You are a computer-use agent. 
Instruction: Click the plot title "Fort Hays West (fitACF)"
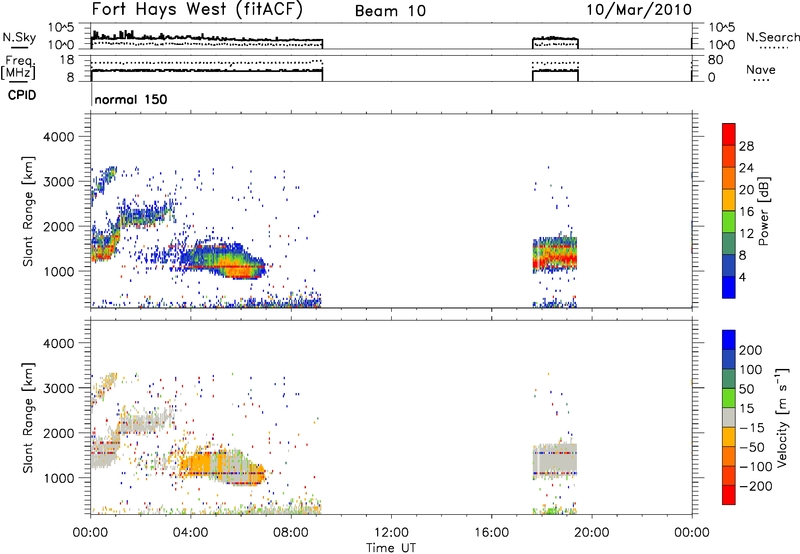[x=197, y=9]
